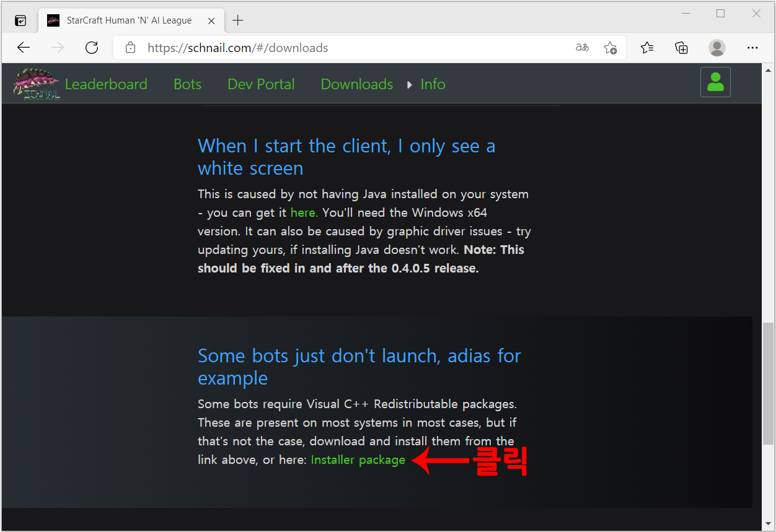The width and height of the screenshot is (776, 532).
Task: Click the padlock site info icon
Action: tap(130, 48)
